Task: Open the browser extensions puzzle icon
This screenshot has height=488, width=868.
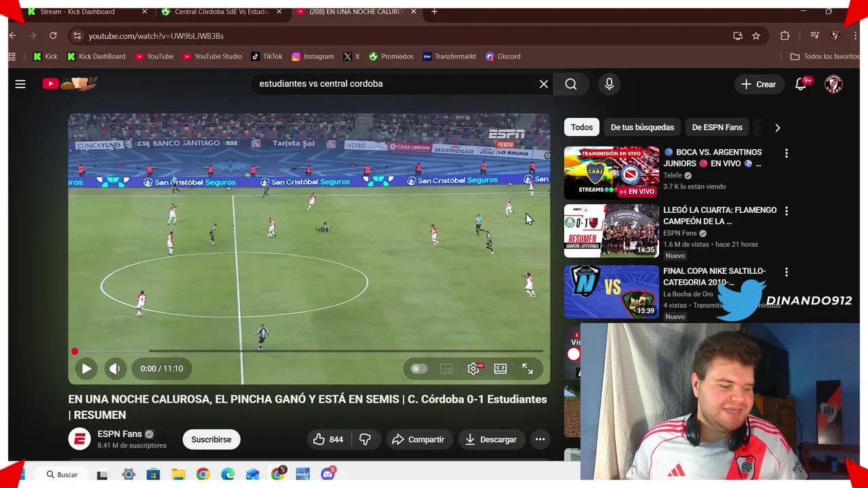Action: click(785, 36)
